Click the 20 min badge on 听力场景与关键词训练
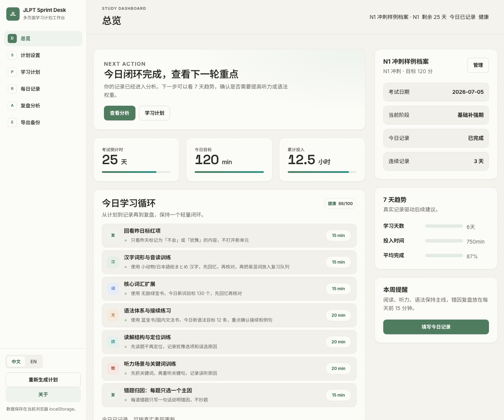 tap(338, 369)
